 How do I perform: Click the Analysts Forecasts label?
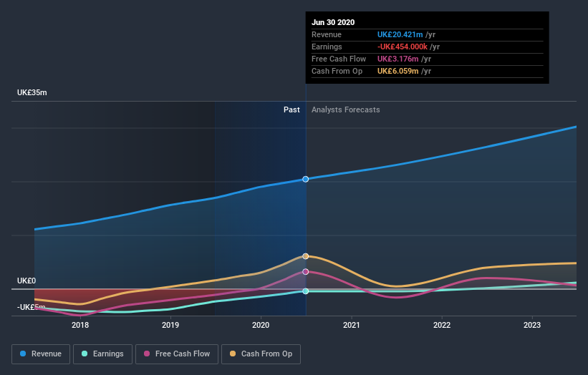[x=346, y=109]
